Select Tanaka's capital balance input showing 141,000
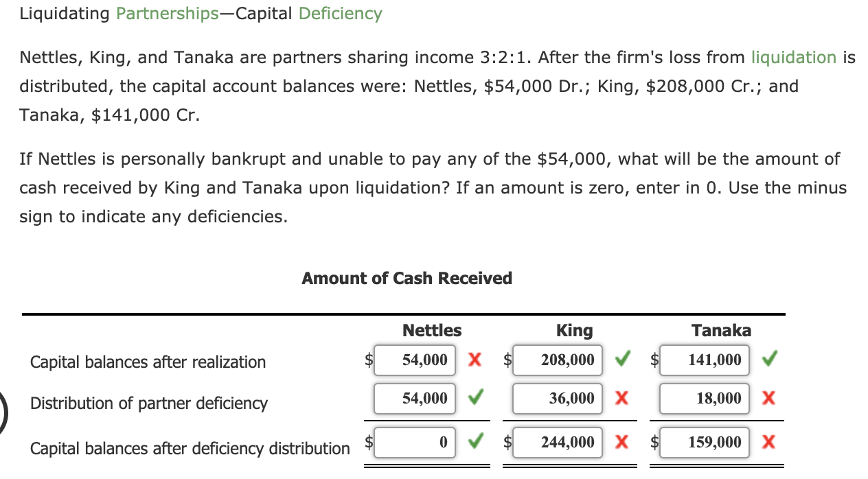The width and height of the screenshot is (868, 479). point(705,360)
